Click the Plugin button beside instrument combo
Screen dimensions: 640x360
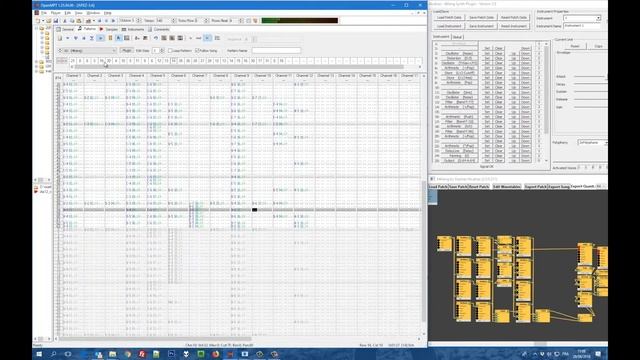coord(127,51)
